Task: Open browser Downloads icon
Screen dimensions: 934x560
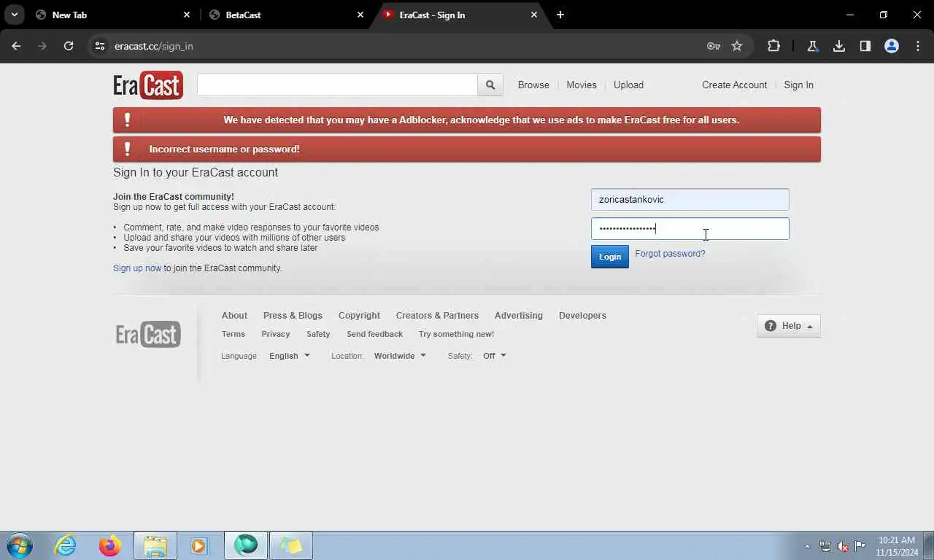Action: click(x=839, y=46)
